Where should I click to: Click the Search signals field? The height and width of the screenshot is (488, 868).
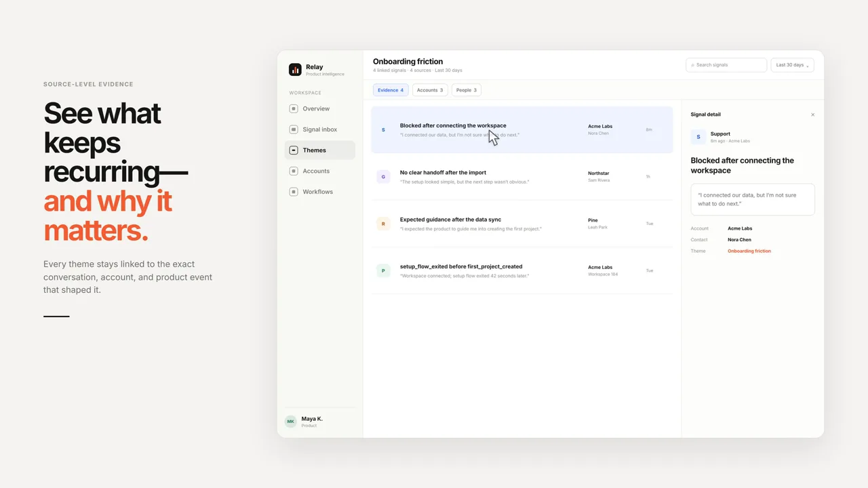(726, 65)
